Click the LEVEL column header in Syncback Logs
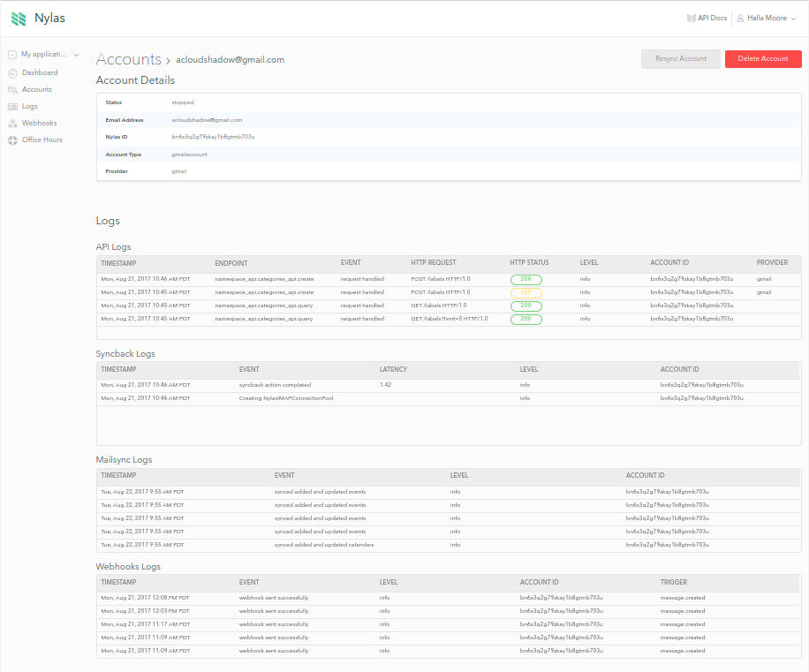This screenshot has width=809, height=672. 529,369
